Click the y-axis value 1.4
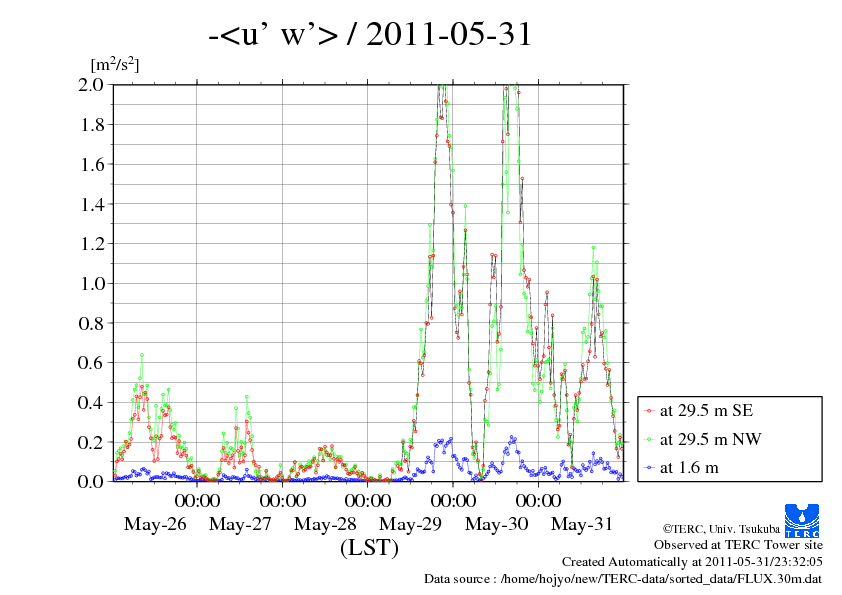842x595 pixels. pyautogui.click(x=92, y=204)
